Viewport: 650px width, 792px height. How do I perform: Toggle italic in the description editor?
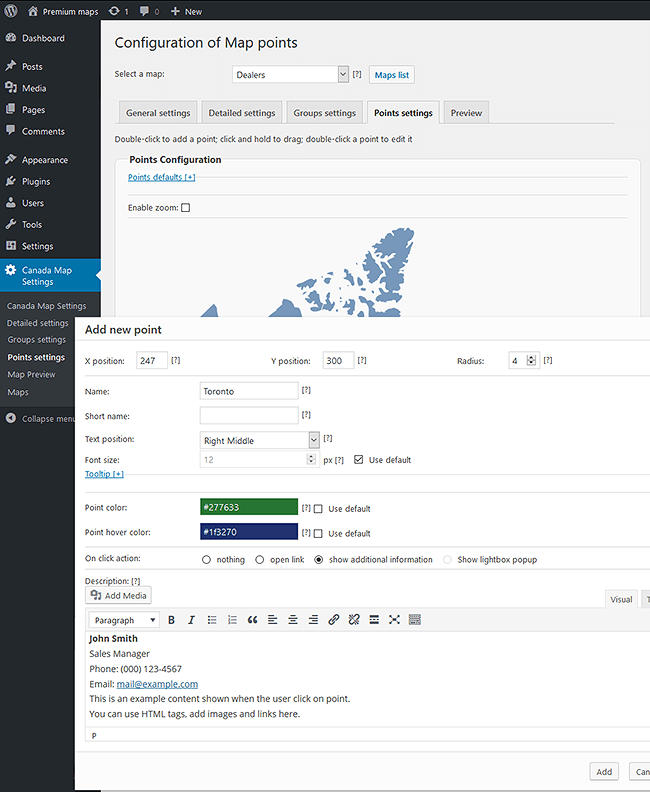191,620
